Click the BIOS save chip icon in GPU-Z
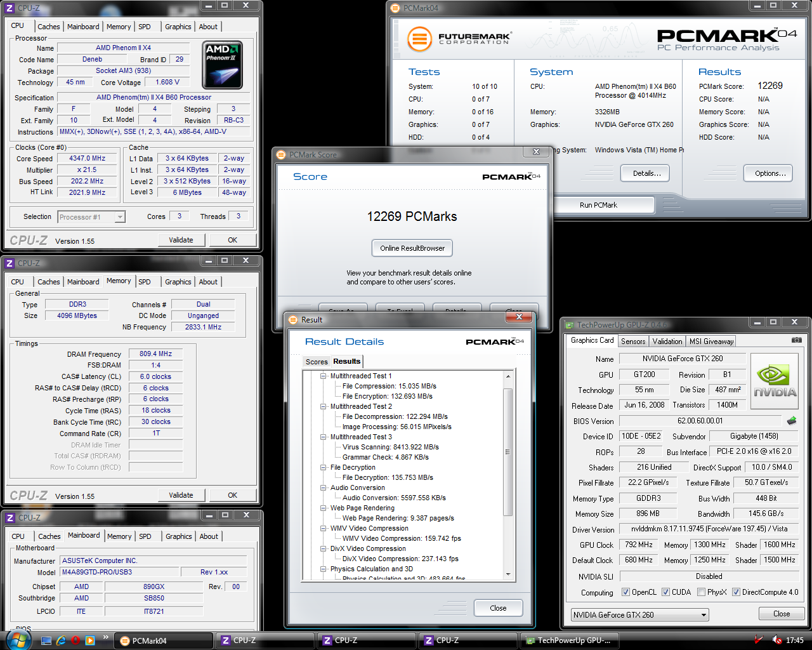This screenshot has height=650, width=812. [x=792, y=420]
